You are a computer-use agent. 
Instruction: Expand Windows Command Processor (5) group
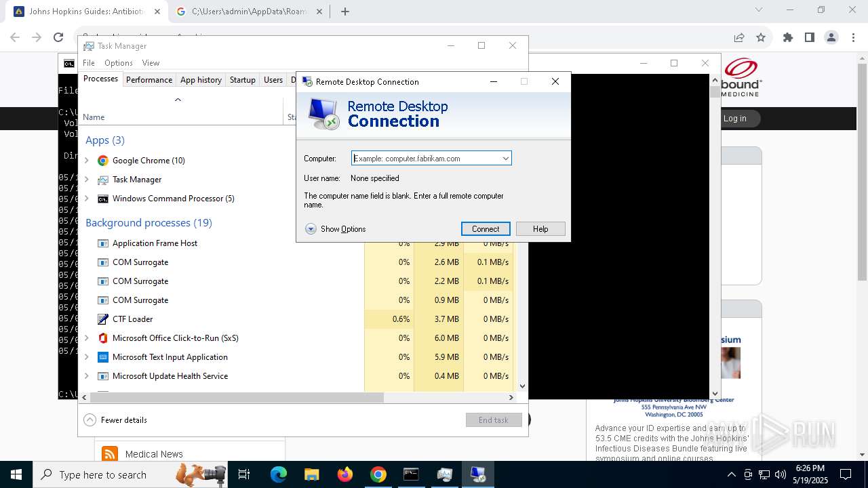(86, 199)
